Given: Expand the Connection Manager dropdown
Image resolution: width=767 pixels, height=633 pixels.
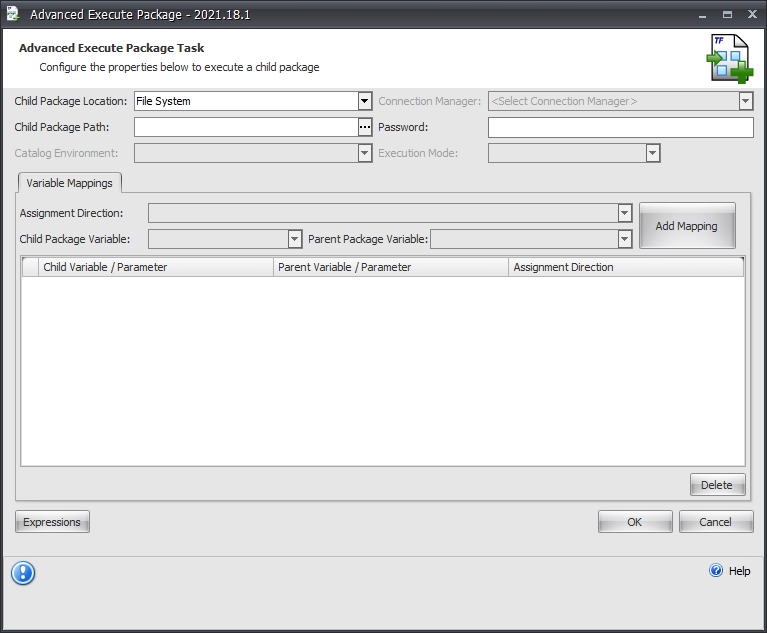Looking at the screenshot, I should point(746,101).
